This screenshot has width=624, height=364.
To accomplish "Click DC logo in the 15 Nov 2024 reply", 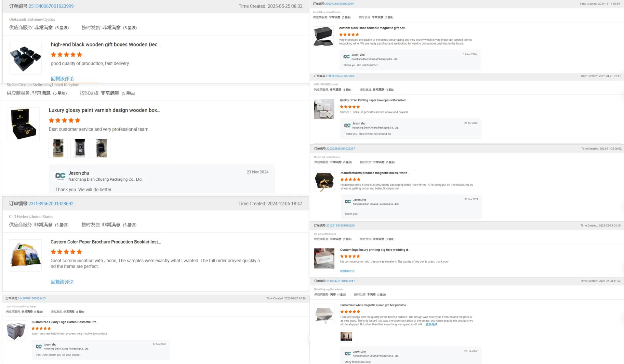I will point(346,57).
